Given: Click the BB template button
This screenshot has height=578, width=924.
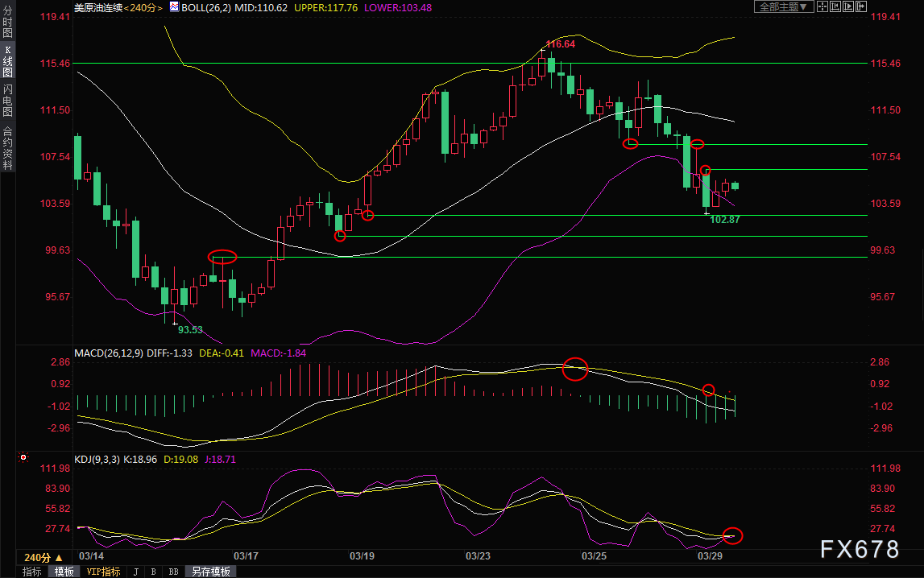Looking at the screenshot, I should click(x=173, y=572).
